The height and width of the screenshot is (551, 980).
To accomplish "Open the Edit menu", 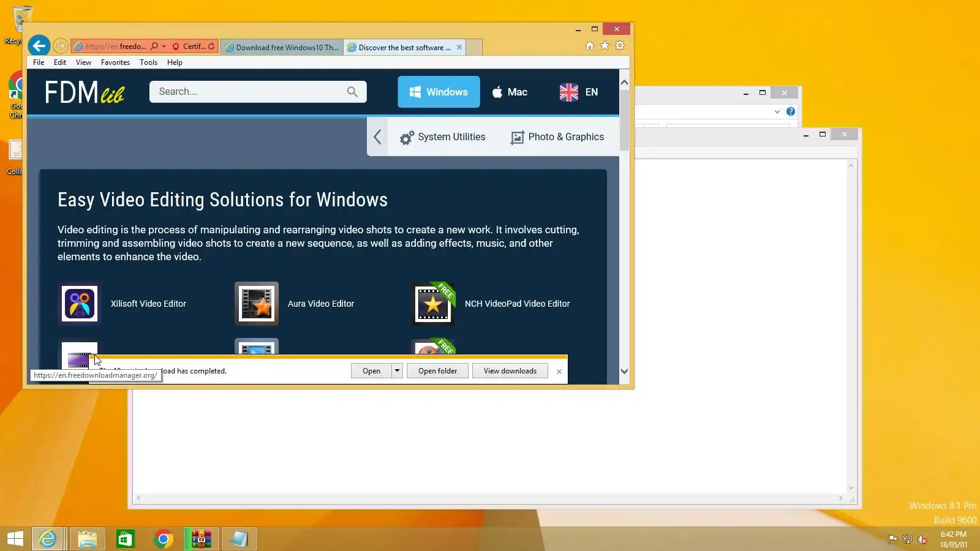I will [x=60, y=62].
